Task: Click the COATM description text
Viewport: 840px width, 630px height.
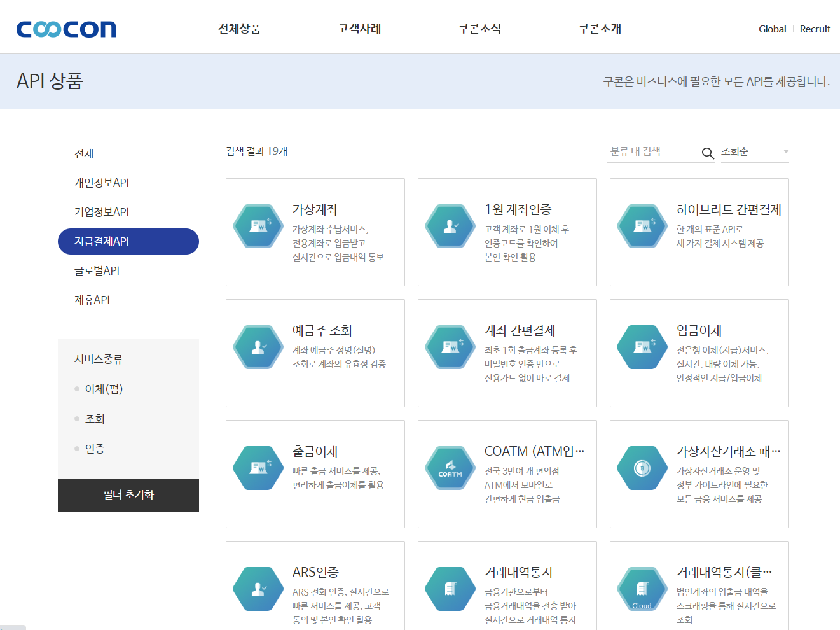Action: pyautogui.click(x=522, y=485)
